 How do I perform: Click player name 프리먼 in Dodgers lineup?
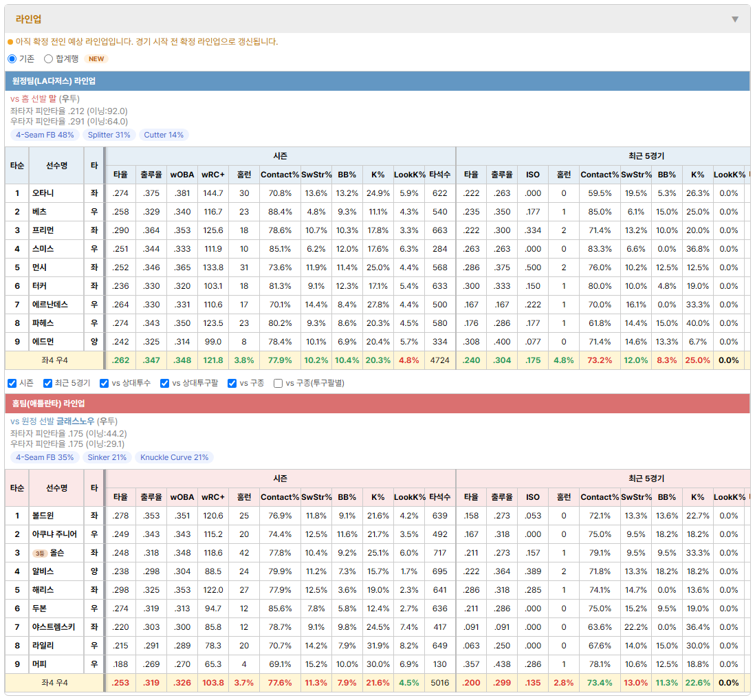pyautogui.click(x=43, y=230)
